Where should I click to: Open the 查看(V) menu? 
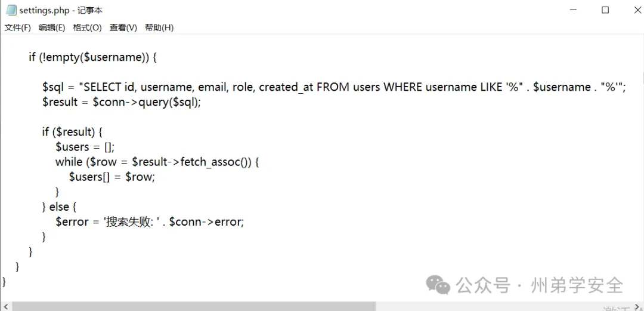[123, 27]
